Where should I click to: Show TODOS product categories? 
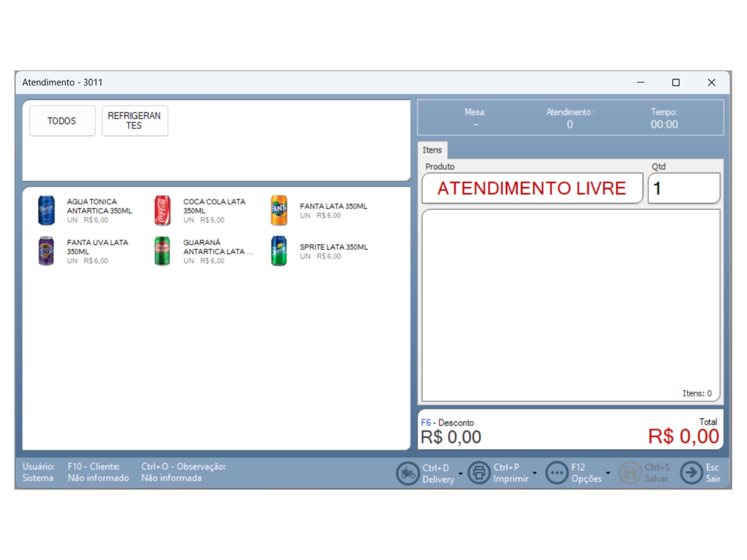click(62, 121)
